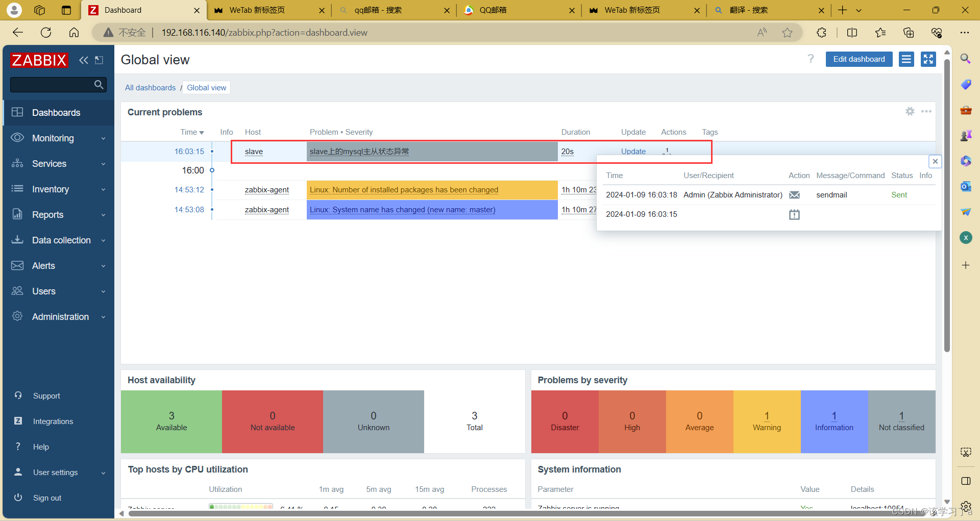Open Current problems widget gear settings

click(x=910, y=111)
